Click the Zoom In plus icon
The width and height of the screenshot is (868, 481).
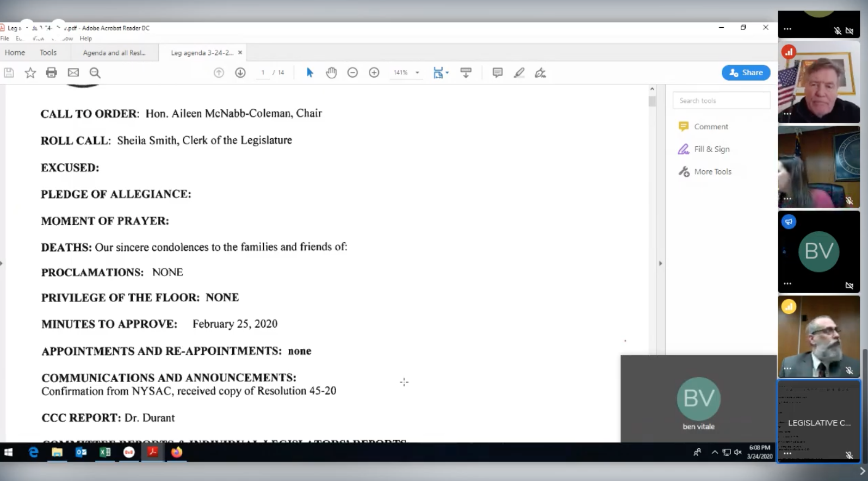click(374, 73)
